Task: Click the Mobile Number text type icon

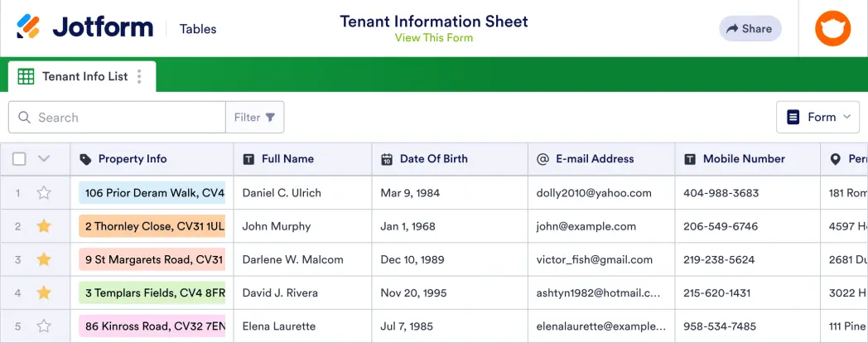Action: pyautogui.click(x=690, y=159)
